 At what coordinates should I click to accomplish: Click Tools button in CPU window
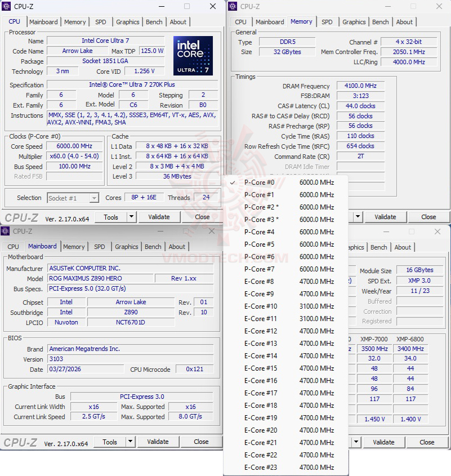[x=111, y=217]
